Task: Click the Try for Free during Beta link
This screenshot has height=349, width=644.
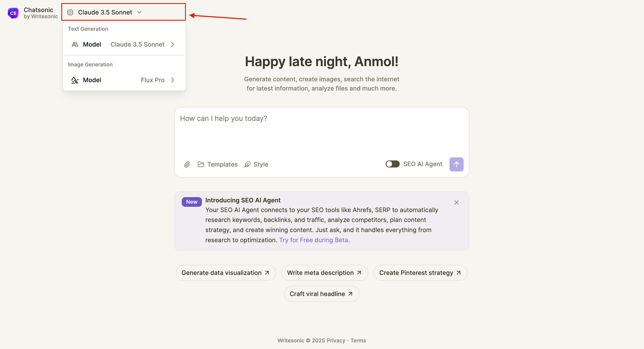Action: (314, 240)
